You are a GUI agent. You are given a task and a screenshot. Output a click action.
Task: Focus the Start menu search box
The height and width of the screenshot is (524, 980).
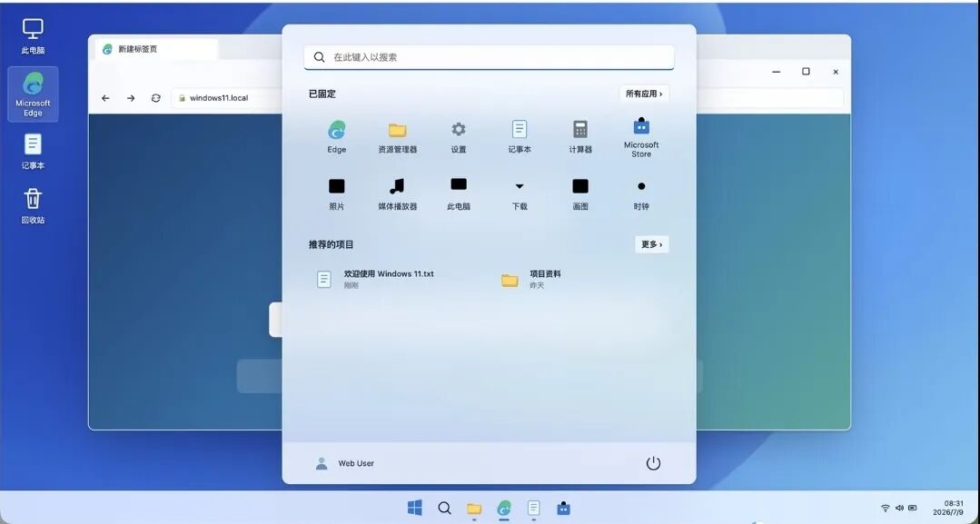489,57
